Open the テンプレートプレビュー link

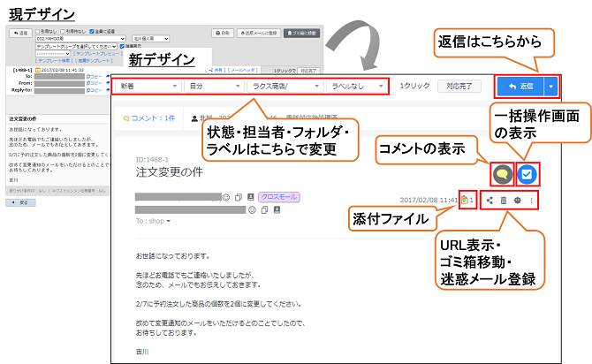pos(98,54)
